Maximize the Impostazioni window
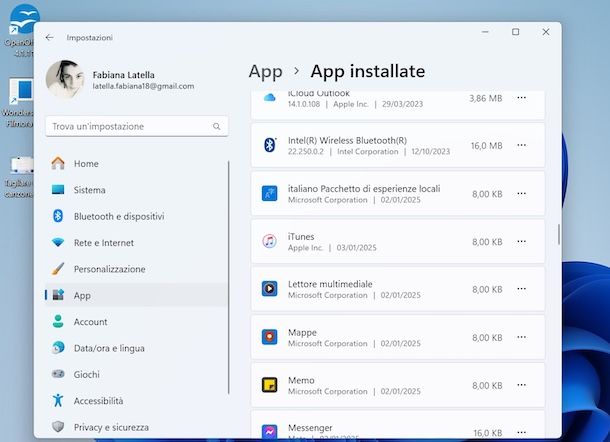The width and height of the screenshot is (610, 442). click(515, 32)
